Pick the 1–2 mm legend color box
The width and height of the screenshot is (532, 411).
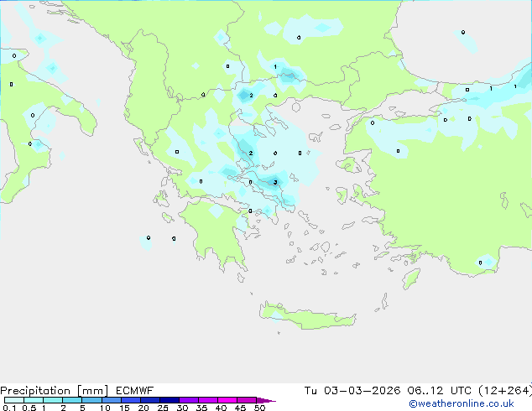coord(53,400)
